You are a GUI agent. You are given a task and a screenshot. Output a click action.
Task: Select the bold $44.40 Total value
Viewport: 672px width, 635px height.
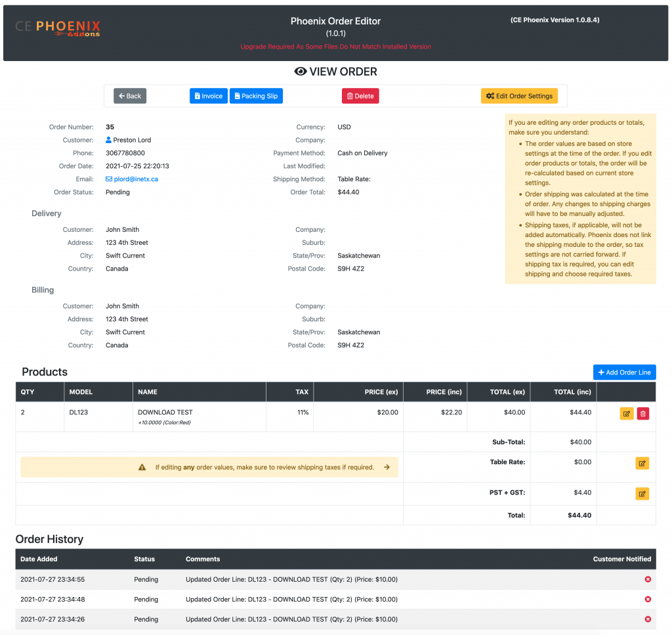coord(579,515)
